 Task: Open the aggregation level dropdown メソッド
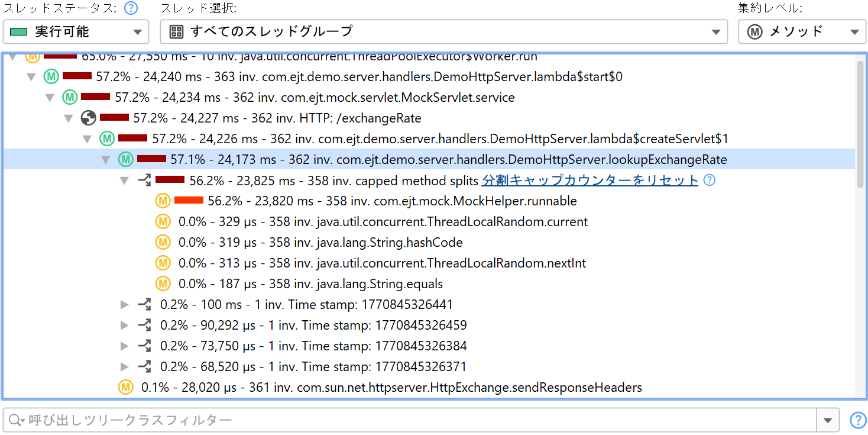pos(802,32)
